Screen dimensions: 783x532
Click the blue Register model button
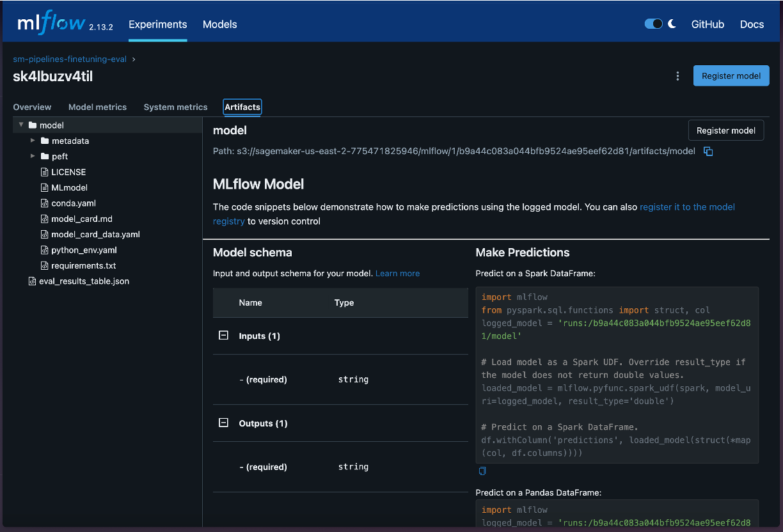coord(731,75)
